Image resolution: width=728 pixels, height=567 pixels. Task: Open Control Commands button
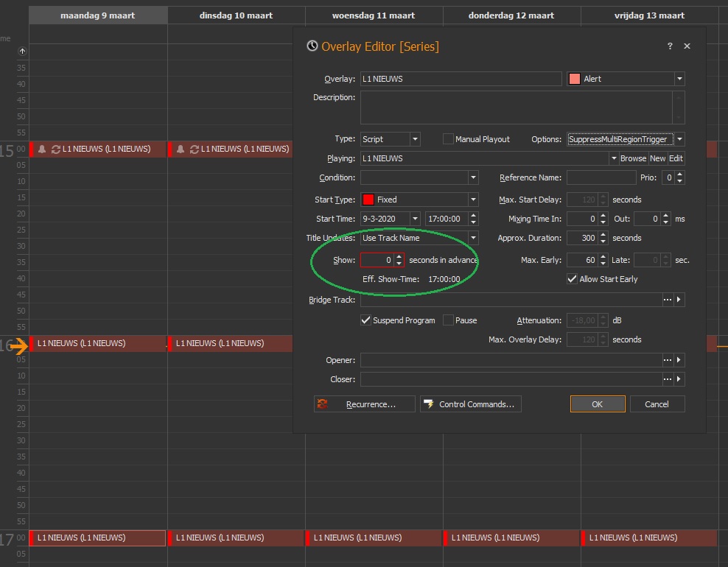click(x=471, y=404)
